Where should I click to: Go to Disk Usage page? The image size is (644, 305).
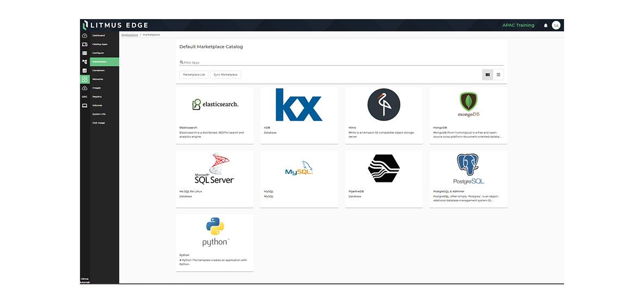[x=98, y=123]
